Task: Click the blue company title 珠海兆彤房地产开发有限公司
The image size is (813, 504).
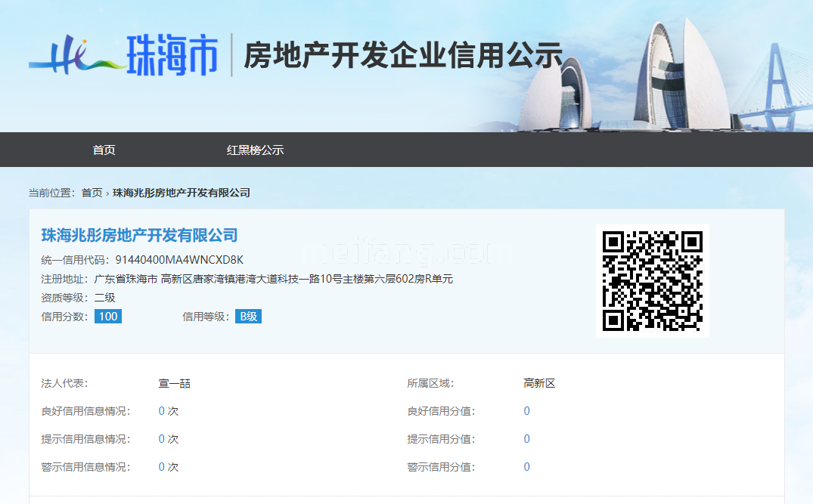Action: 139,235
